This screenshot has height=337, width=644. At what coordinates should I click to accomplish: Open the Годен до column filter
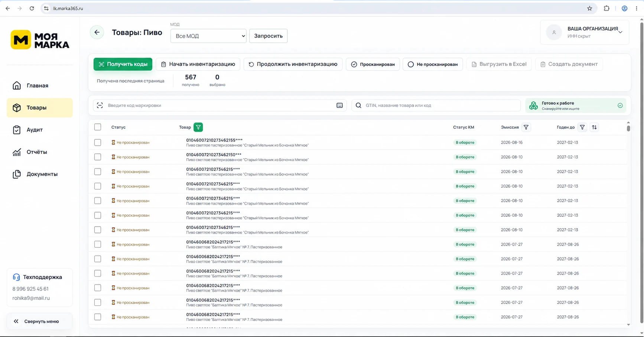point(582,127)
